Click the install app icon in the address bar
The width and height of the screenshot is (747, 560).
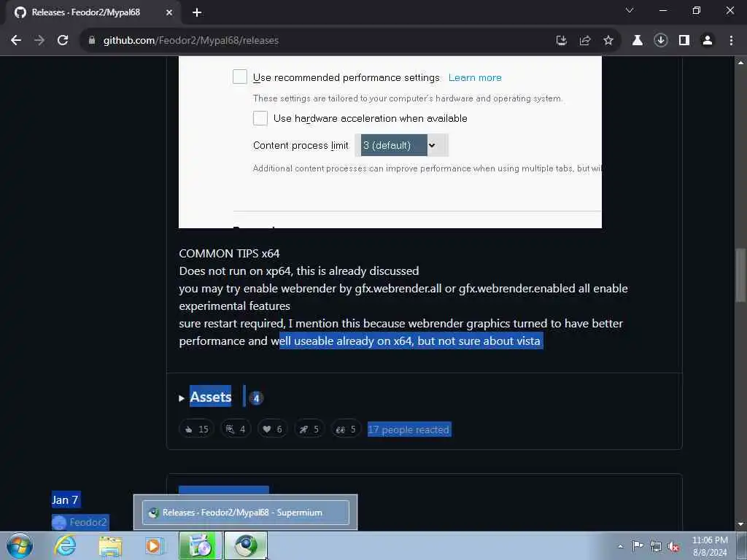point(562,41)
